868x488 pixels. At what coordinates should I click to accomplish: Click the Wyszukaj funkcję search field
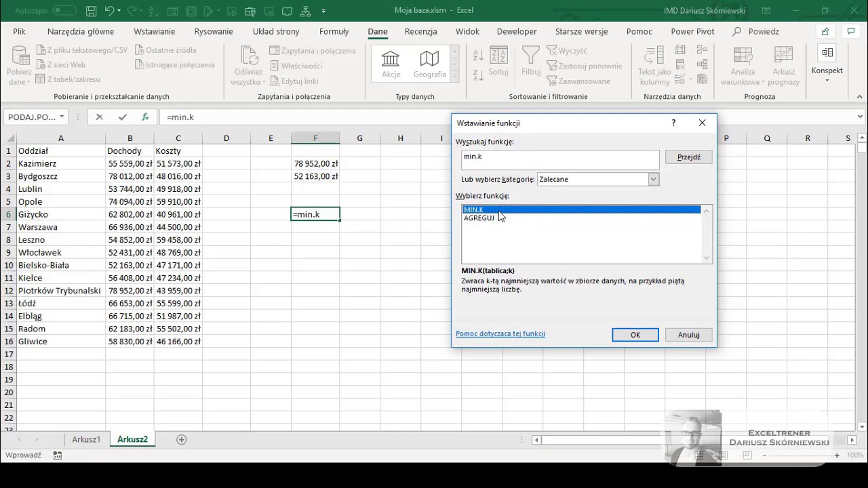(560, 159)
